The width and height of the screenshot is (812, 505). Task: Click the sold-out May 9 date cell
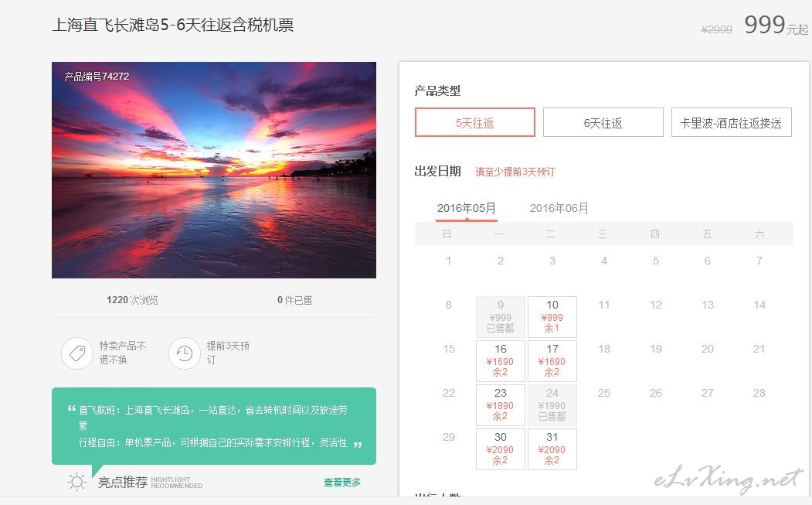point(500,317)
